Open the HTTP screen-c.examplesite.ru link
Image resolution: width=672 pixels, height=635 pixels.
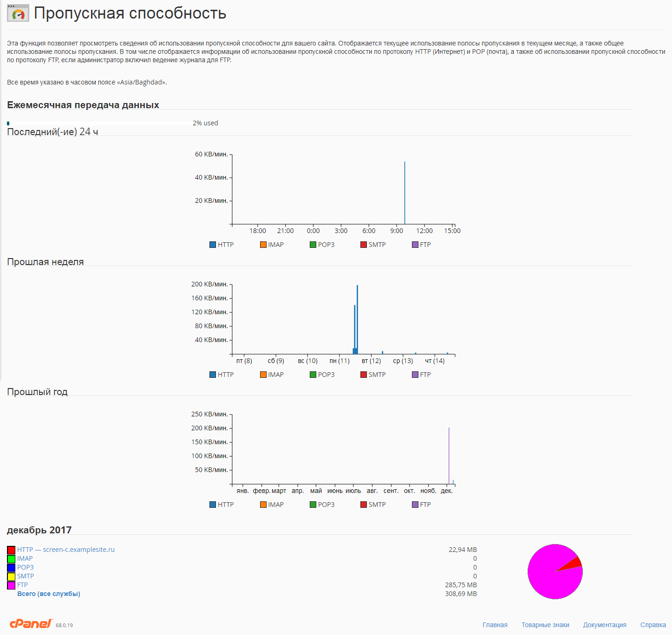click(x=66, y=550)
